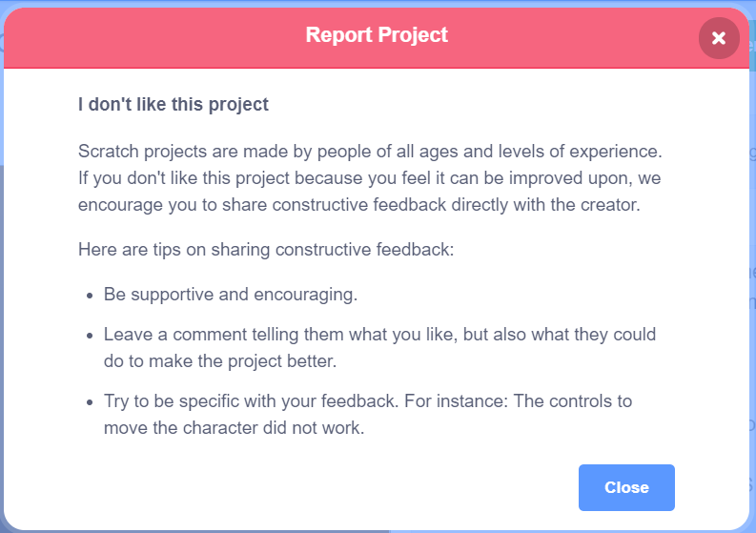Click the bullet dot before "Be supportive and encouraging"
The width and height of the screenshot is (756, 533).
coord(91,296)
